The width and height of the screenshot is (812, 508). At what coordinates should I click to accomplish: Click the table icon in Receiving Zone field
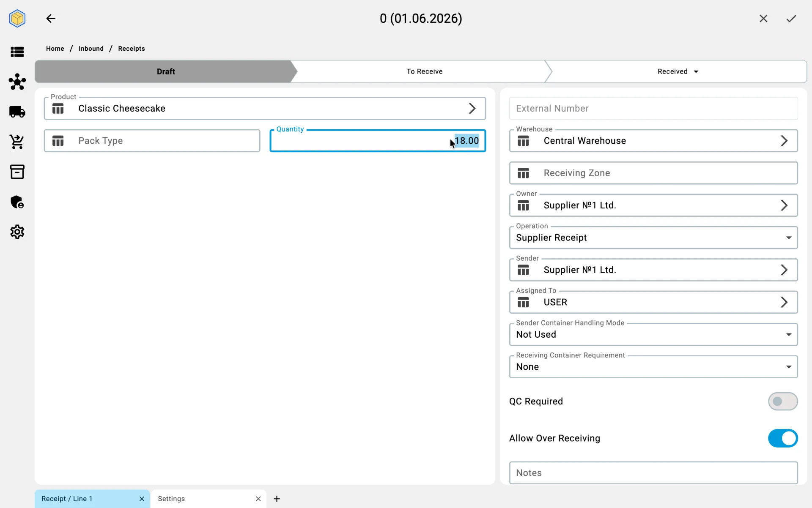click(x=523, y=173)
